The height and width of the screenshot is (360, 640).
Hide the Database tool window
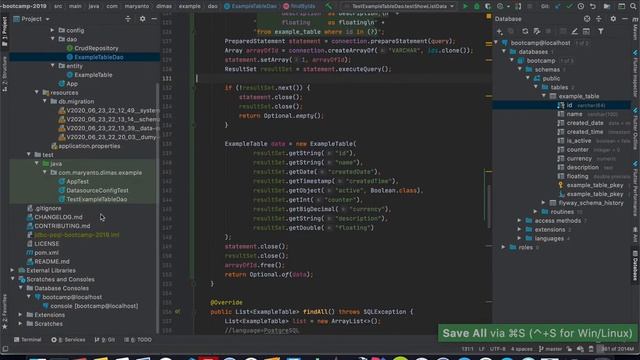[625, 19]
